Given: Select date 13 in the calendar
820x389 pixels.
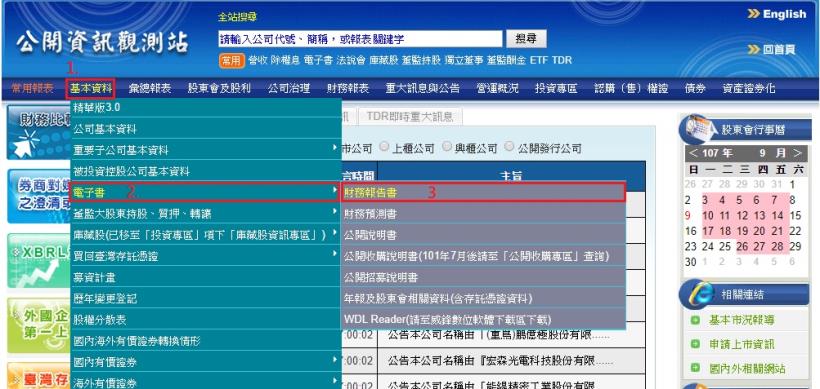Looking at the screenshot, I should 759,215.
